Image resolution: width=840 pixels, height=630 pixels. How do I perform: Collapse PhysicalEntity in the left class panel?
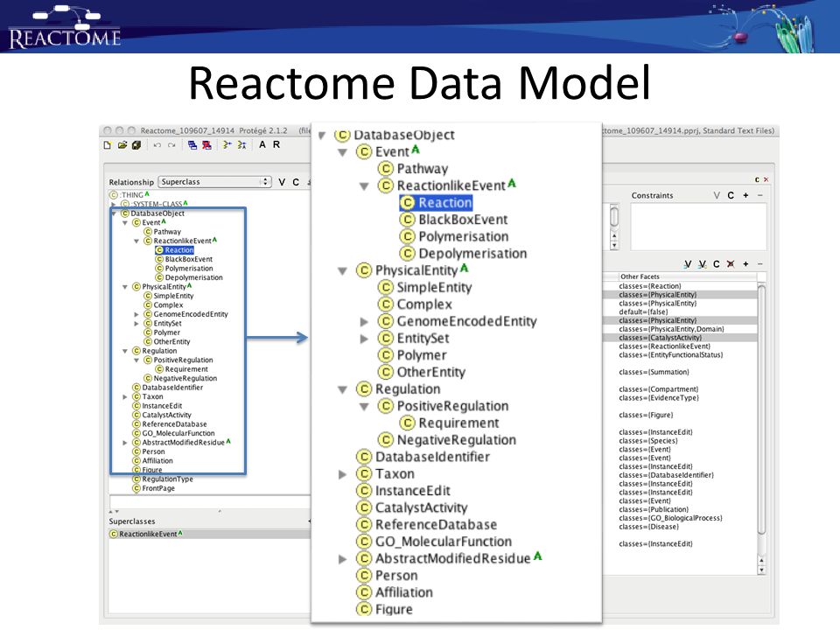pos(125,287)
